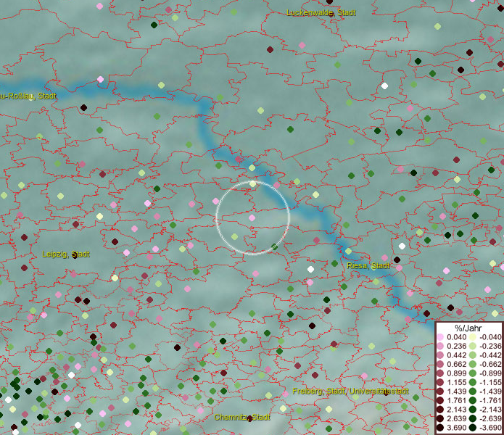Click the -1.439 legend swatch
This screenshot has width=504, height=435.
coord(473,391)
